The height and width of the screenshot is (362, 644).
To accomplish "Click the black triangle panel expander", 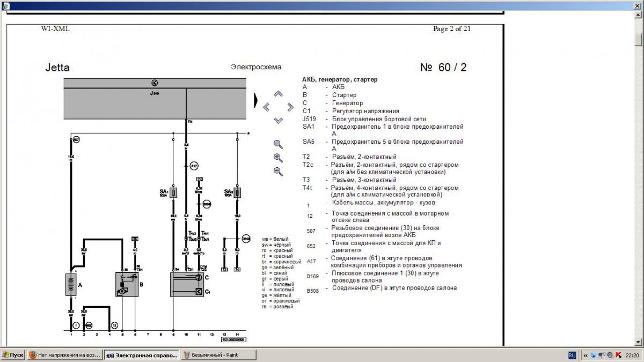I will (x=256, y=100).
